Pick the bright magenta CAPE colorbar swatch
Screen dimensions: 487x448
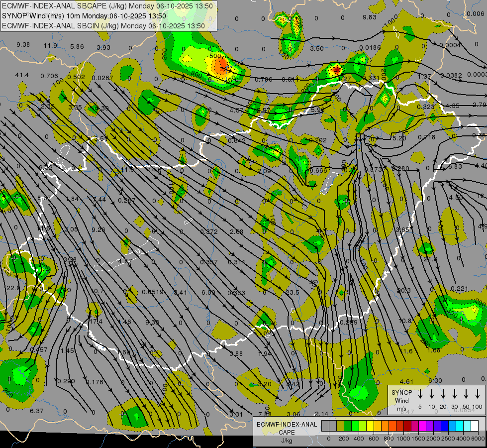[422, 426]
